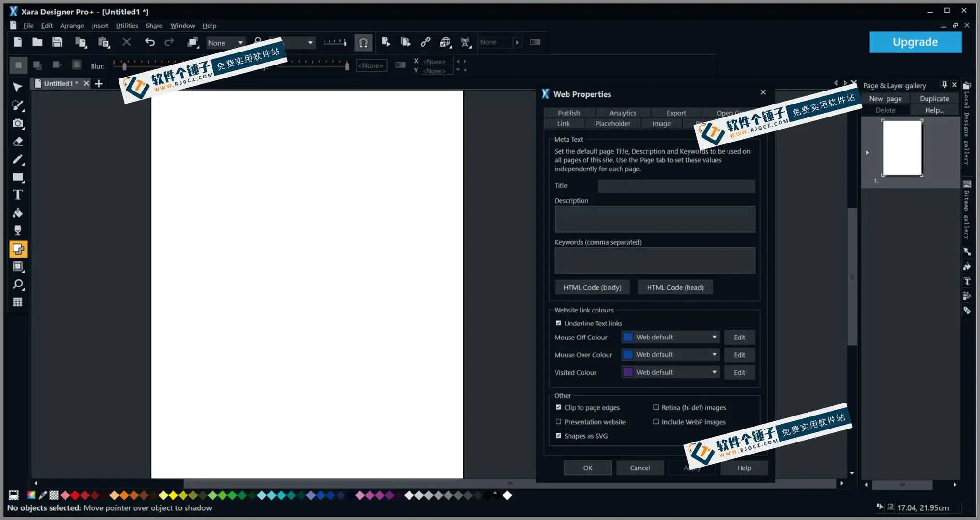Select the Freehand pencil tool

click(x=18, y=159)
